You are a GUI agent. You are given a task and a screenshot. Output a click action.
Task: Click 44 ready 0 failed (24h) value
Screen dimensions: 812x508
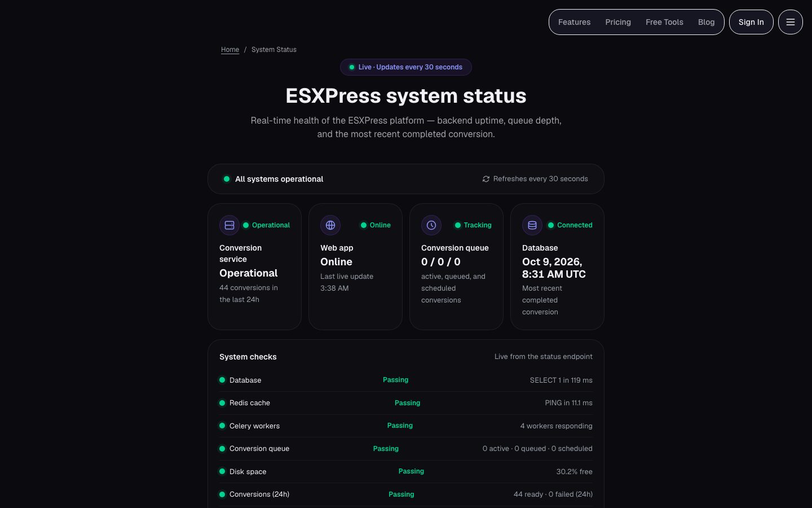coord(553,494)
